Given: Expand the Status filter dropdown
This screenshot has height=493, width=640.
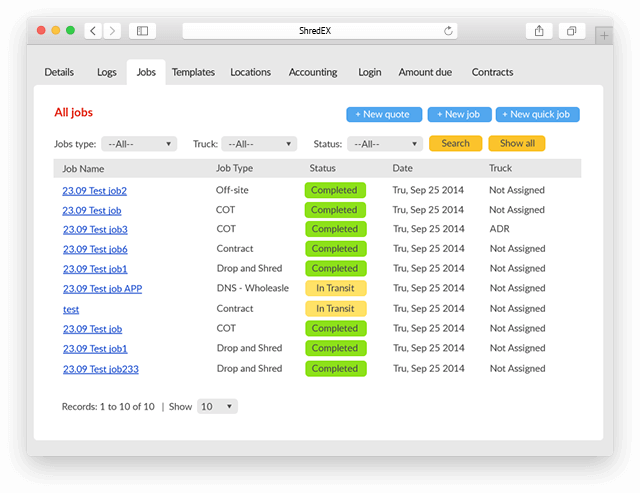Looking at the screenshot, I should 385,144.
